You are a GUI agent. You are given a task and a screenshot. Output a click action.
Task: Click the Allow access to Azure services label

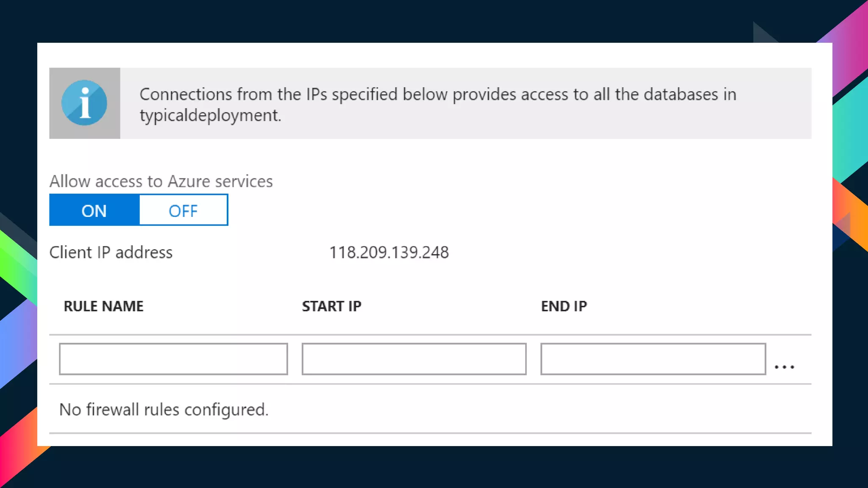161,181
